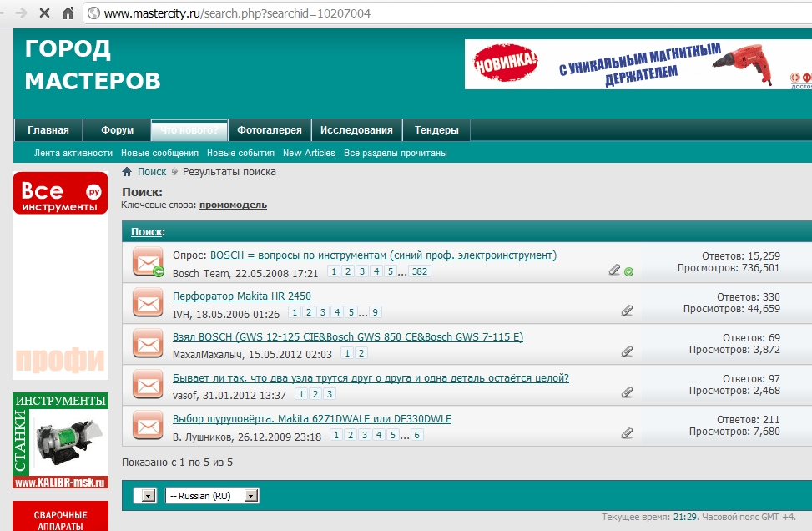Image resolution: width=812 pixels, height=531 pixels.
Task: Open the small style dropdown beside language selector
Action: click(145, 496)
